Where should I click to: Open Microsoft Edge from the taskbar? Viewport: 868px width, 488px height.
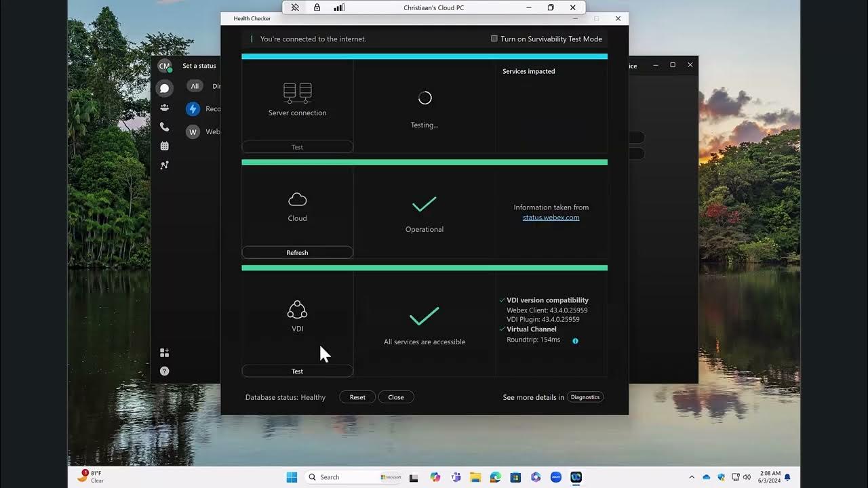coord(496,477)
